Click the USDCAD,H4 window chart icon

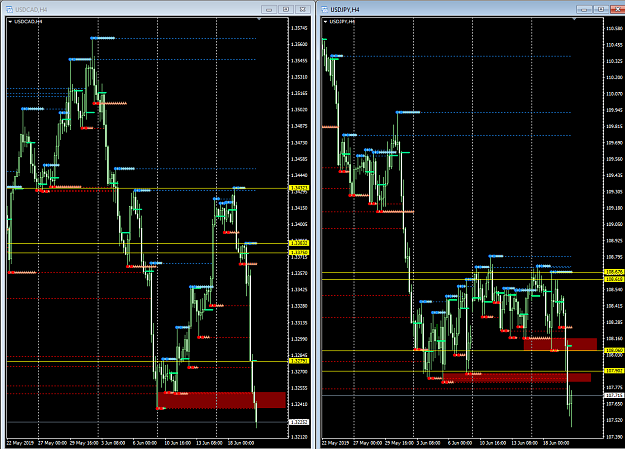pos(9,9)
